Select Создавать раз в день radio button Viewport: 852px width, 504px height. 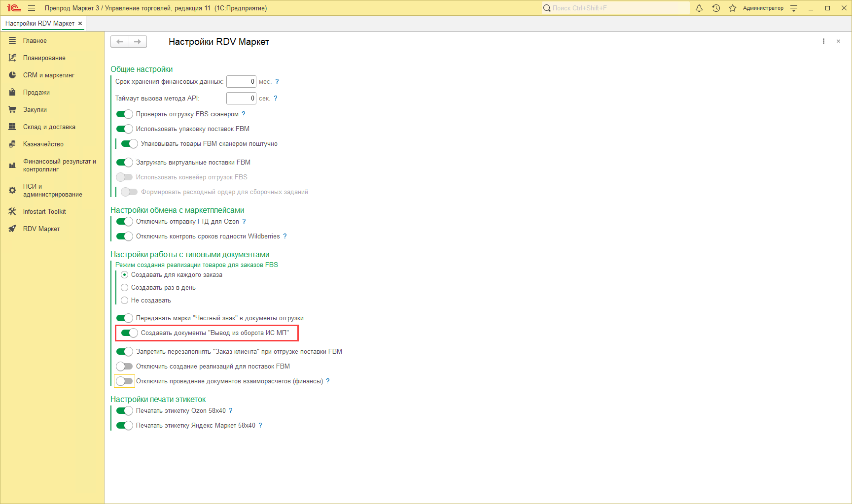point(124,287)
